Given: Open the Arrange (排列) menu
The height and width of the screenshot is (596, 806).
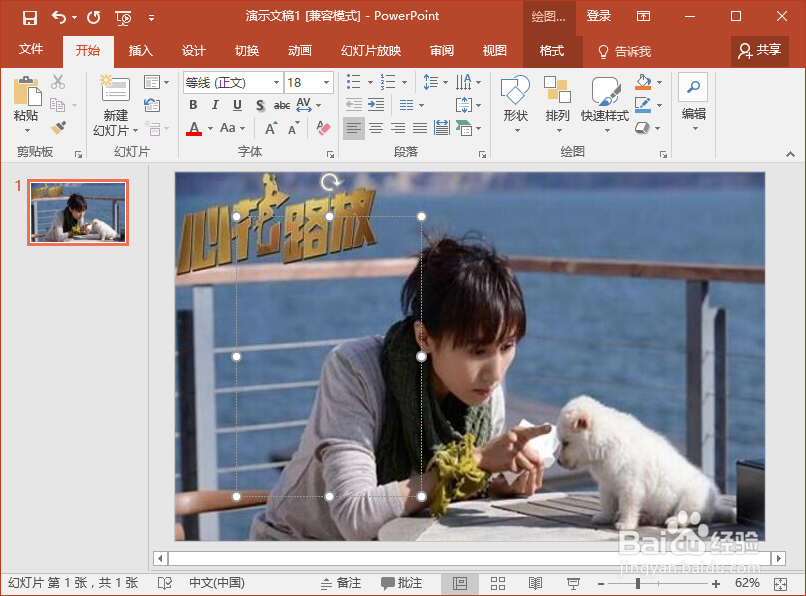Looking at the screenshot, I should tap(558, 104).
